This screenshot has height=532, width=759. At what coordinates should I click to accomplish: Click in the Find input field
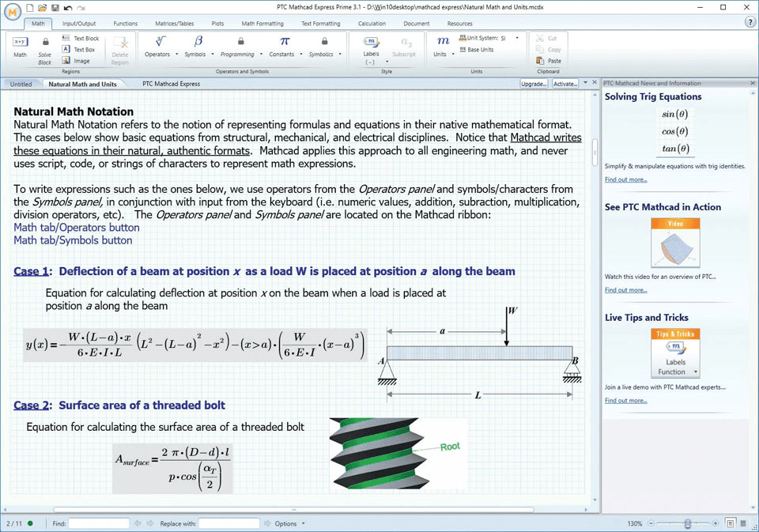(99, 523)
